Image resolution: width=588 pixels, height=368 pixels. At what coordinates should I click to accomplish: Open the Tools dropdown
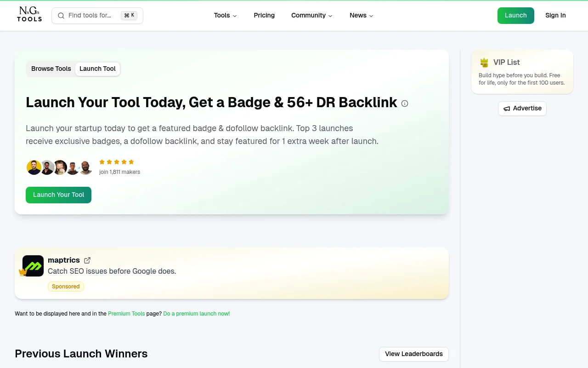click(225, 15)
